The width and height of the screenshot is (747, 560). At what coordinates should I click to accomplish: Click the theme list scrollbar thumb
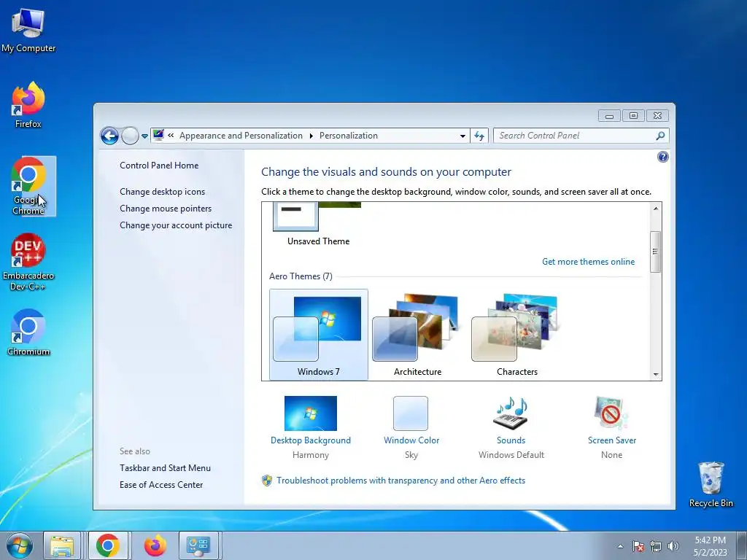[x=656, y=252]
